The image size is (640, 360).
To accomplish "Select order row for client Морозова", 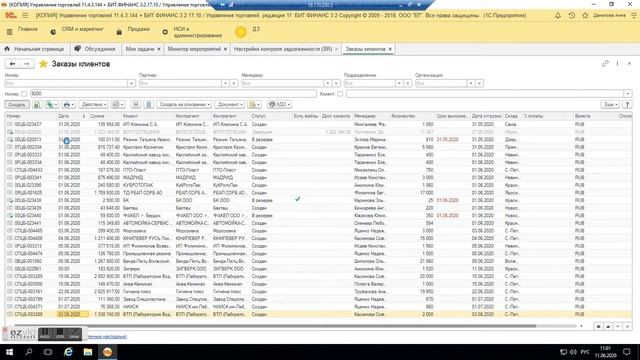I will tap(318, 231).
